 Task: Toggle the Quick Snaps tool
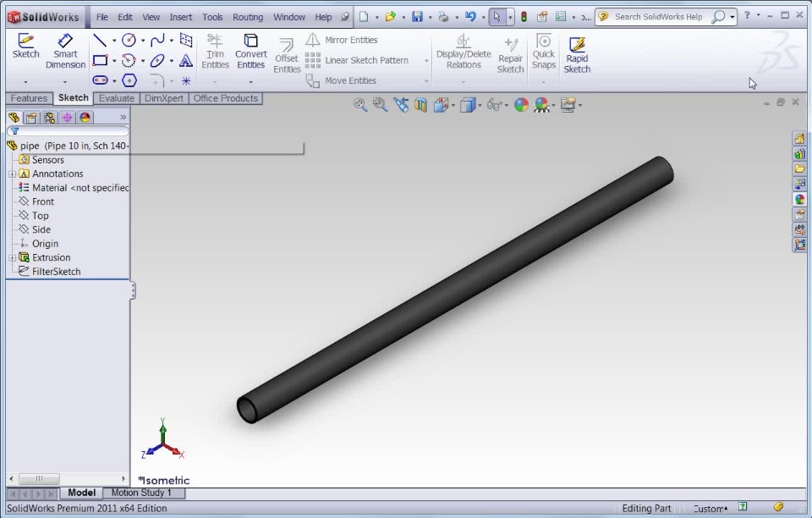(x=543, y=52)
